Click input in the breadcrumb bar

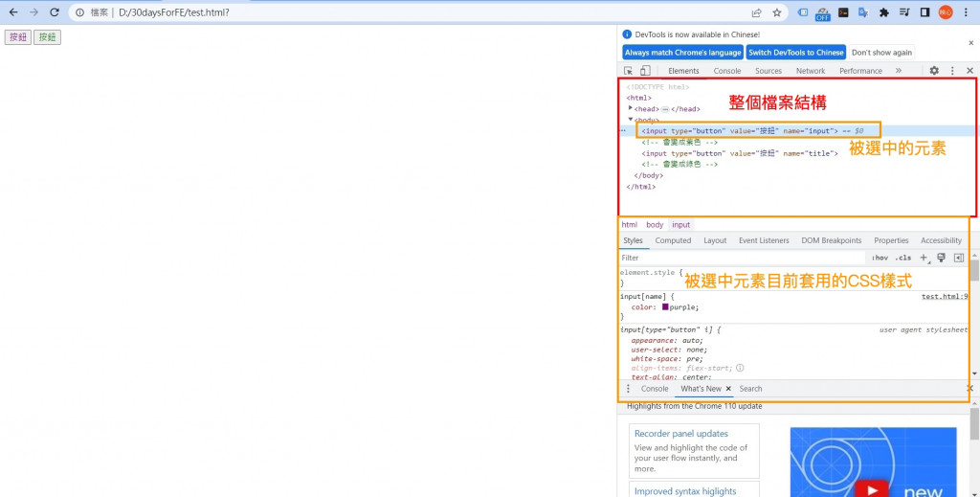pos(680,224)
